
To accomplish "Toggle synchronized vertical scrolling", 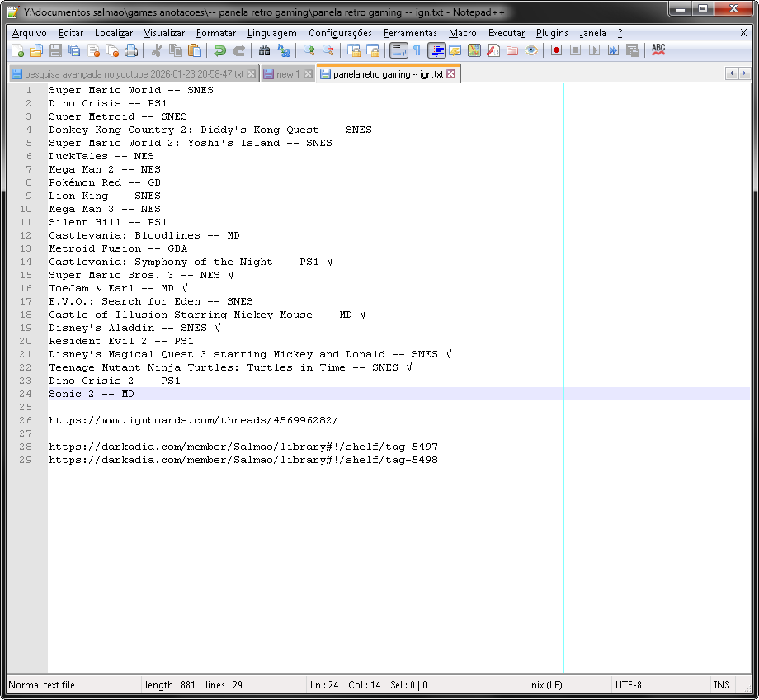I will tap(353, 50).
